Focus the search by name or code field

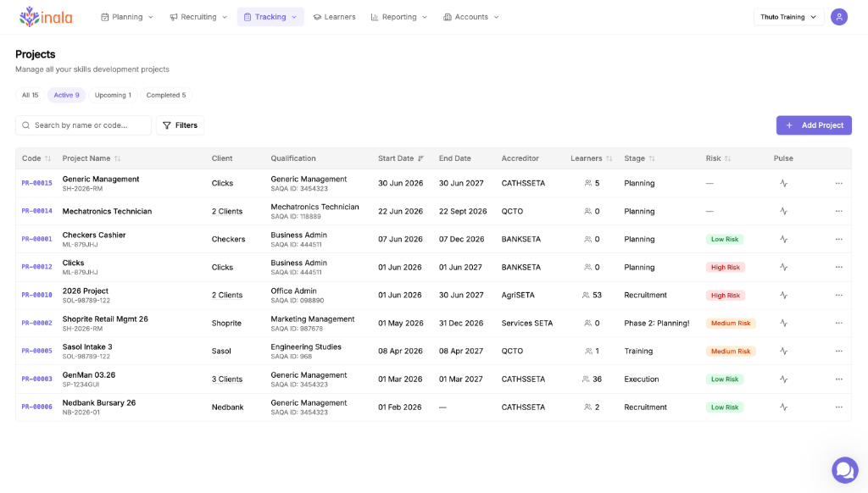pos(84,125)
